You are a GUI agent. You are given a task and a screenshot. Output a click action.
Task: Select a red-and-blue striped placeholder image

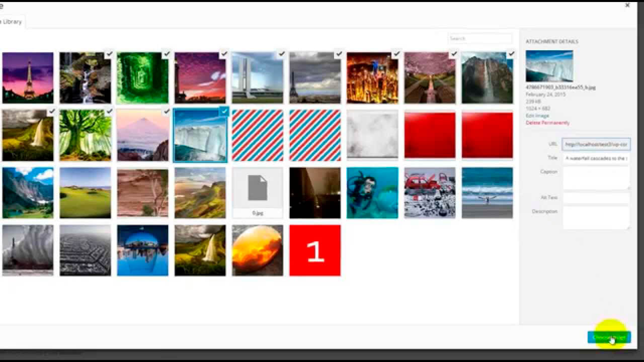pyautogui.click(x=257, y=135)
